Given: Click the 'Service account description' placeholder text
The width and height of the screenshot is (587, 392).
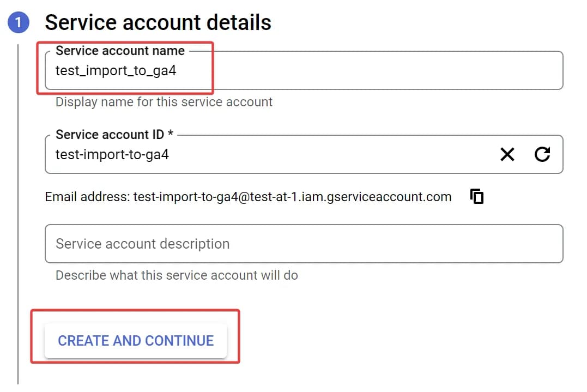Looking at the screenshot, I should [143, 244].
